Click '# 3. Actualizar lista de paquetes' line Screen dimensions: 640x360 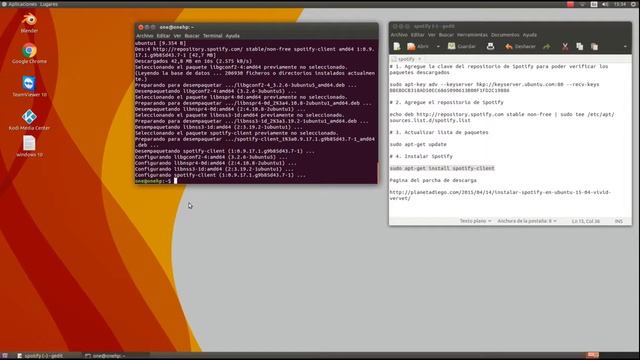coord(439,132)
